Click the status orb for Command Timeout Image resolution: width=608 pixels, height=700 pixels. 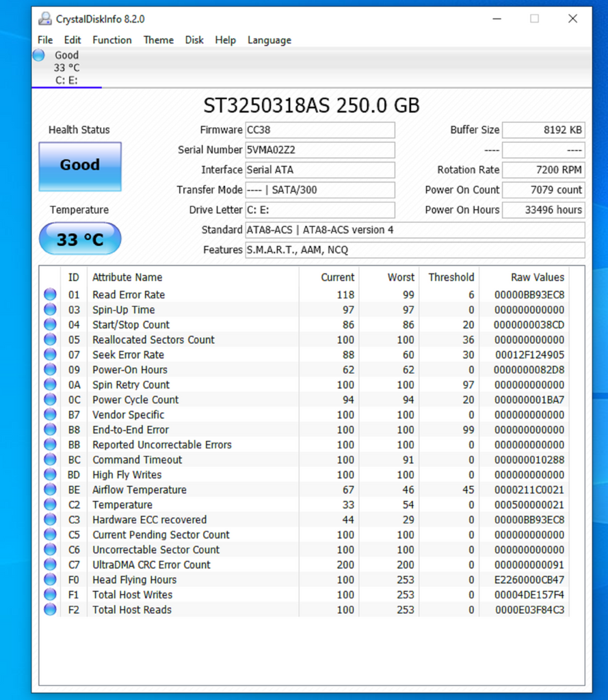coord(50,459)
